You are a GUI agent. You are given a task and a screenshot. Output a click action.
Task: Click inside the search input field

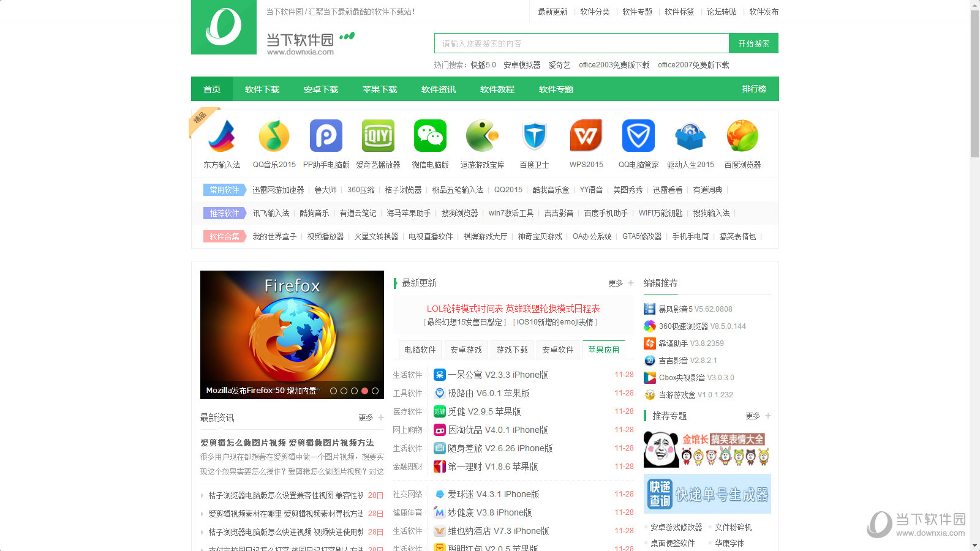pyautogui.click(x=581, y=43)
